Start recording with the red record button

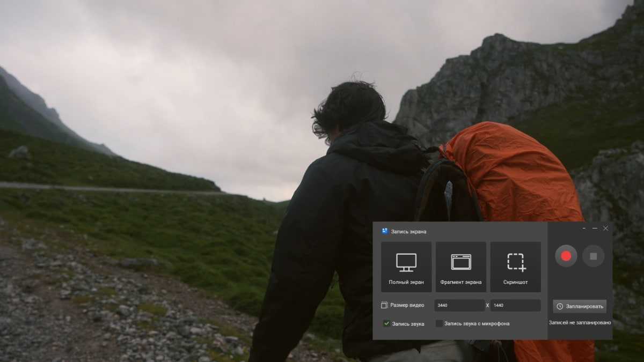566,256
